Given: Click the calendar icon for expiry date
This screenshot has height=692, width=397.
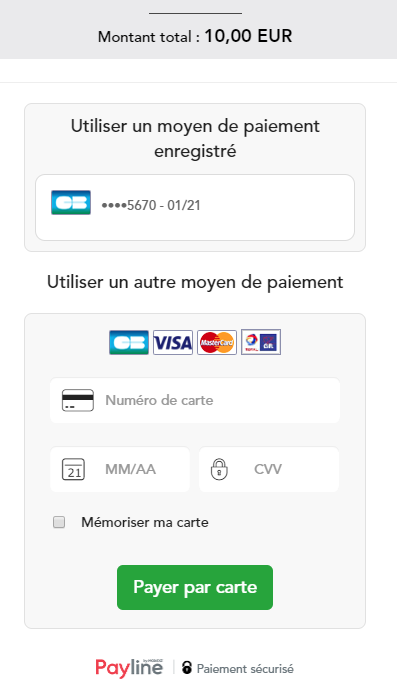Looking at the screenshot, I should click(73, 469).
